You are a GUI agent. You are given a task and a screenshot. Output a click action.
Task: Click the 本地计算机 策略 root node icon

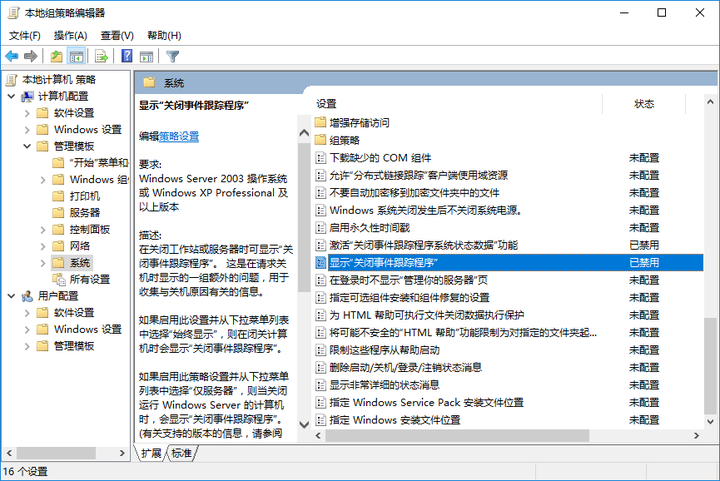11,80
